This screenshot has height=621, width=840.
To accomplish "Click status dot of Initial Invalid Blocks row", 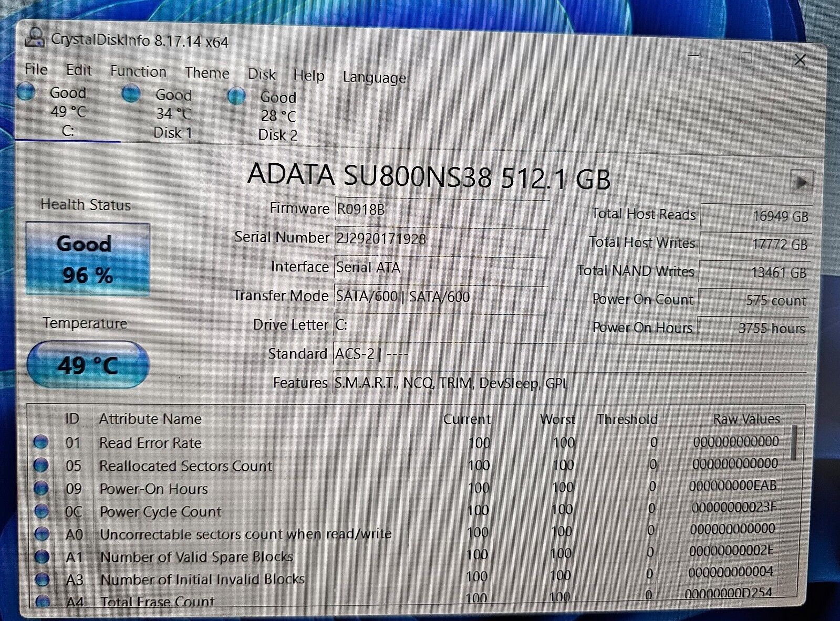I will (42, 580).
